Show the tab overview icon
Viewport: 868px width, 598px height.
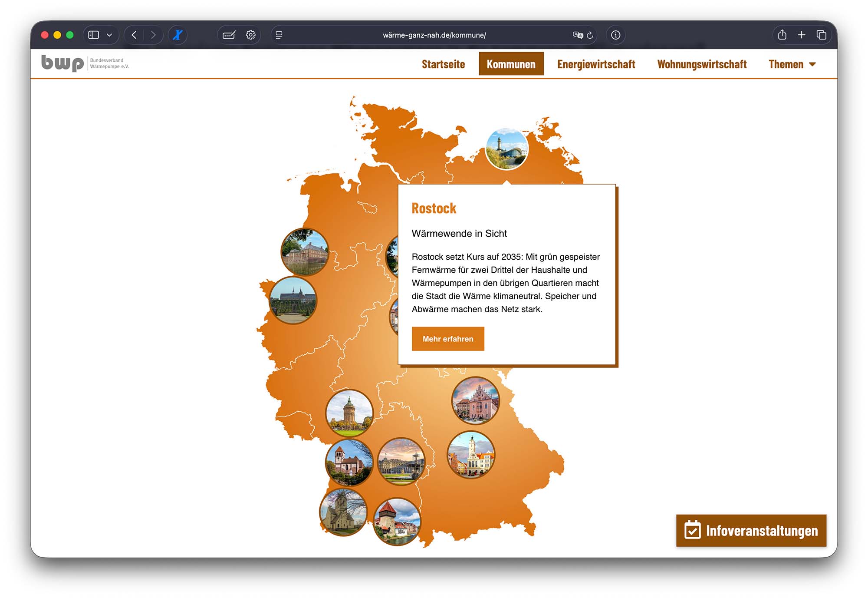821,35
